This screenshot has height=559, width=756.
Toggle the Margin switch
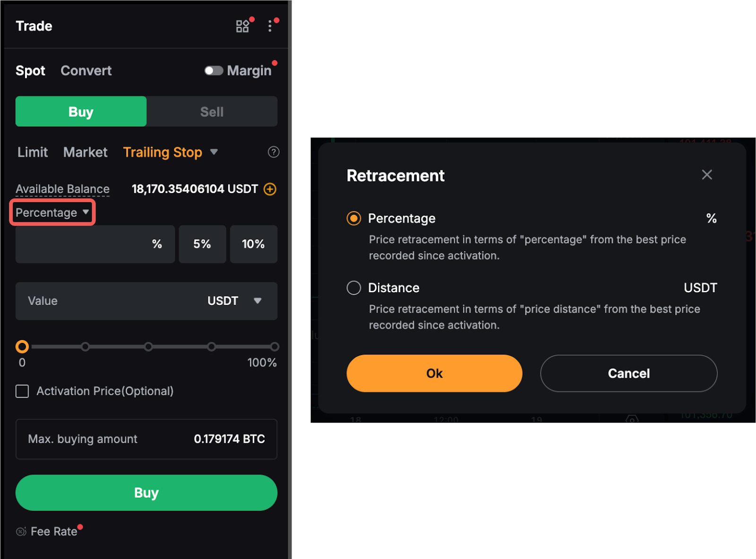(x=214, y=70)
